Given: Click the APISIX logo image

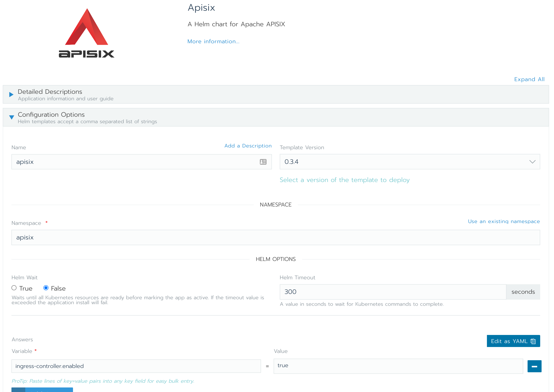Looking at the screenshot, I should 86,33.
